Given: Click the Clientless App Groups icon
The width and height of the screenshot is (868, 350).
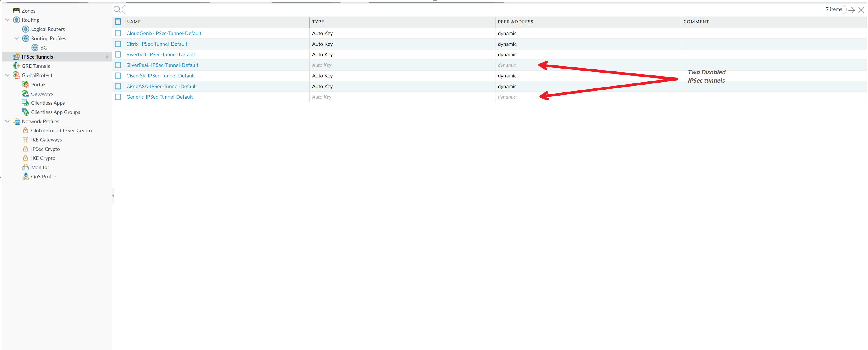Looking at the screenshot, I should pyautogui.click(x=25, y=112).
